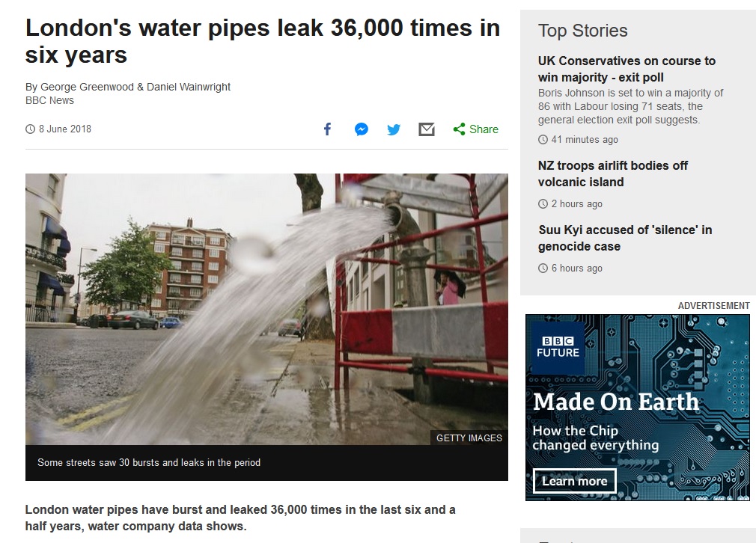Click the clock icon next to 41 minutes ago

tap(543, 140)
